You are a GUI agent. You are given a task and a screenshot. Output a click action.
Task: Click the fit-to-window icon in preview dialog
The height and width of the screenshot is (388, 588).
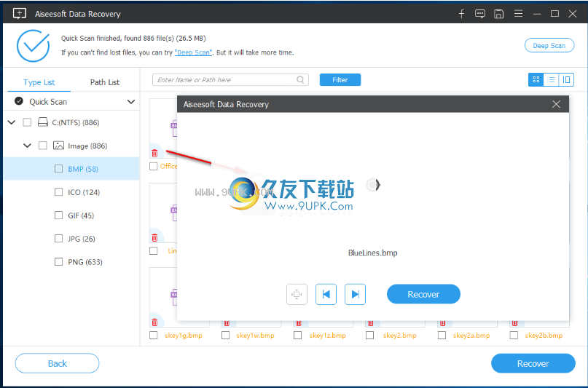tap(297, 294)
